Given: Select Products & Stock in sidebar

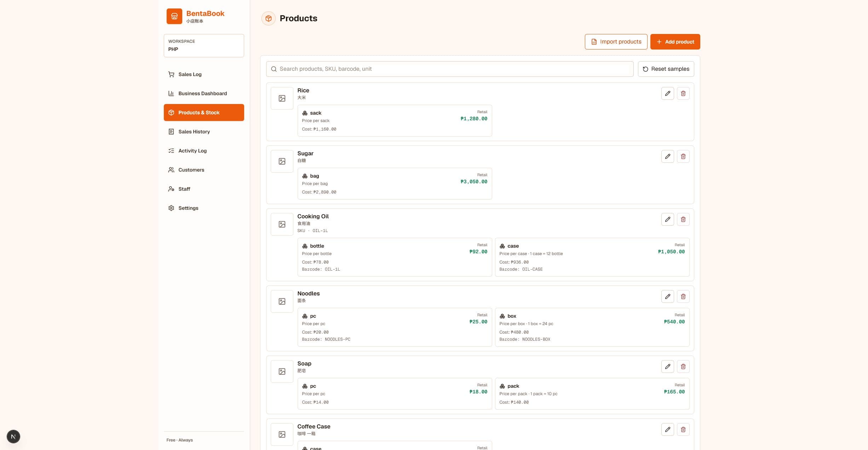Looking at the screenshot, I should click(204, 112).
